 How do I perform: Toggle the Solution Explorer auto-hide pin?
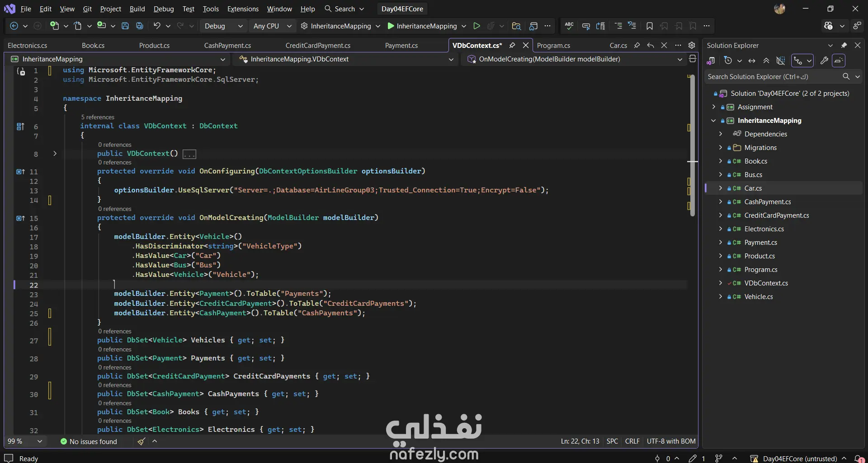tap(844, 46)
